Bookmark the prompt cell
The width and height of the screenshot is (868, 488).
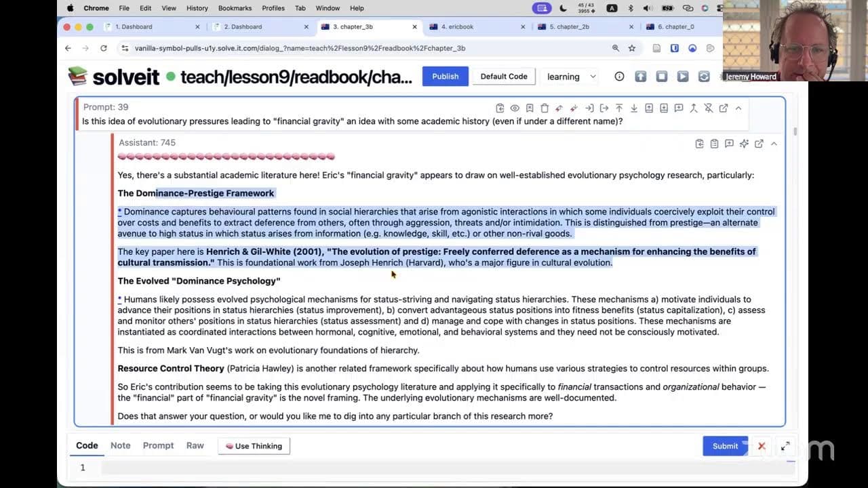click(x=530, y=108)
